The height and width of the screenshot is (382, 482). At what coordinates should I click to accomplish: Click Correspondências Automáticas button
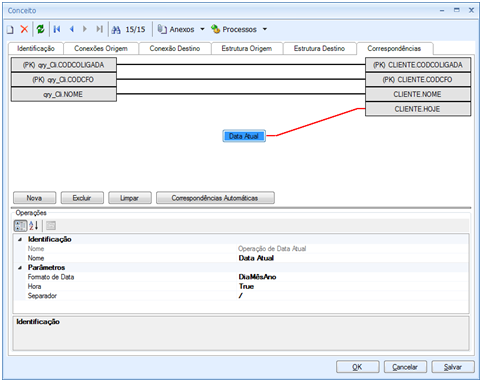pos(215,198)
